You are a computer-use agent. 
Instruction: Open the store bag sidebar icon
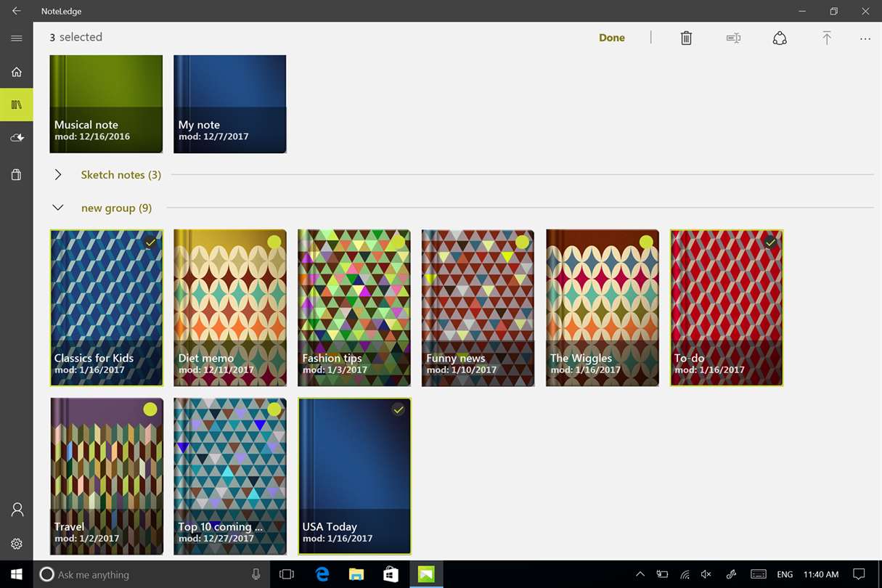[x=17, y=174]
